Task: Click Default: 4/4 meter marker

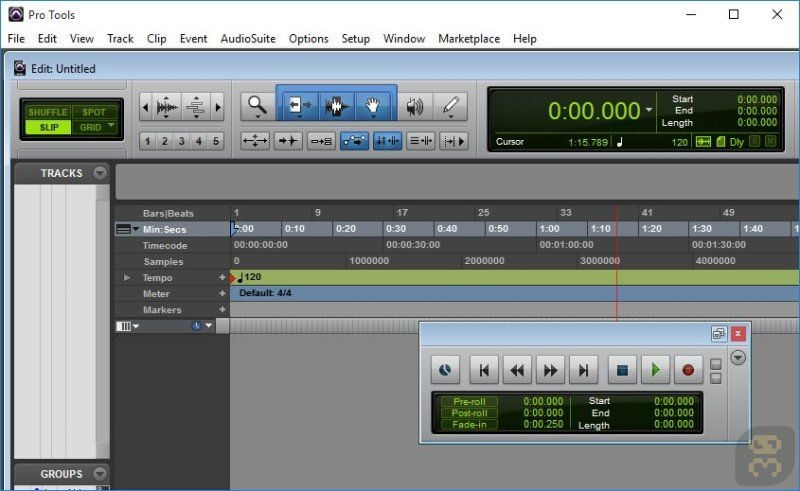Action: coord(265,293)
